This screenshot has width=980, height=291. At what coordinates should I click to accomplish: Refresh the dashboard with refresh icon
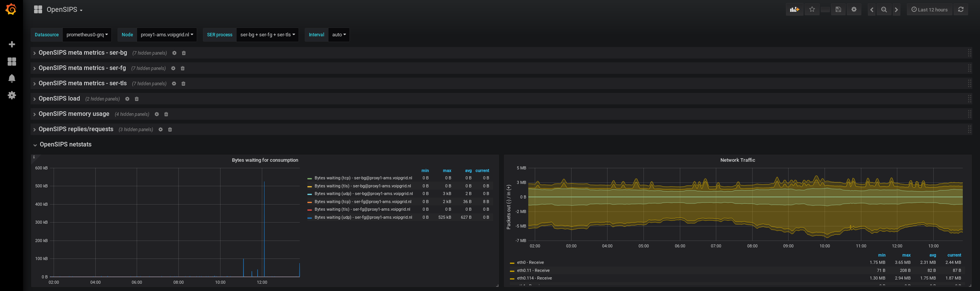click(x=961, y=10)
